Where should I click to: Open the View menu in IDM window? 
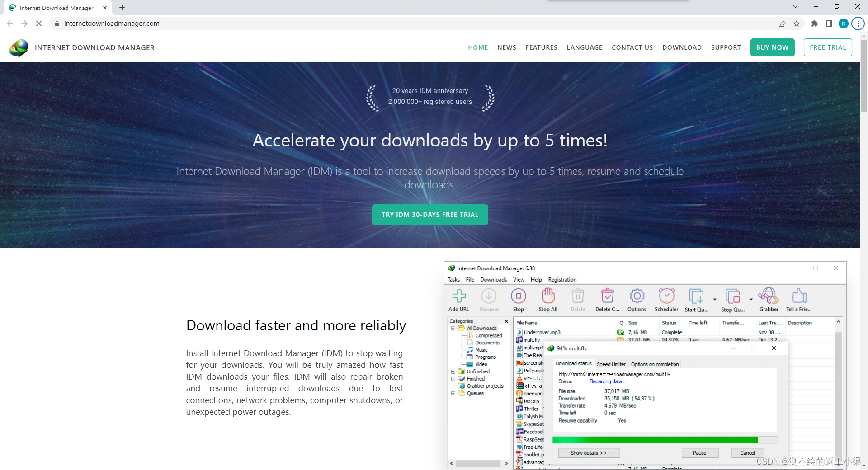coord(519,280)
